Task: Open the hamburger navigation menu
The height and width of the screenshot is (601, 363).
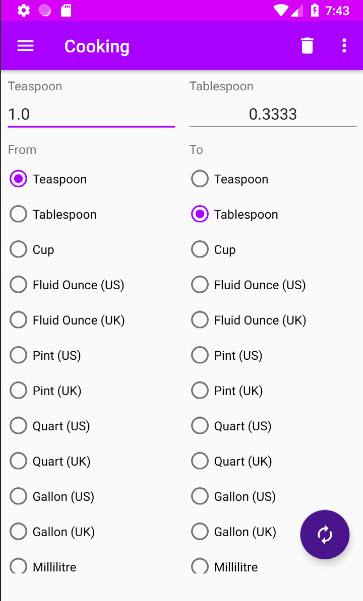Action: pos(25,46)
